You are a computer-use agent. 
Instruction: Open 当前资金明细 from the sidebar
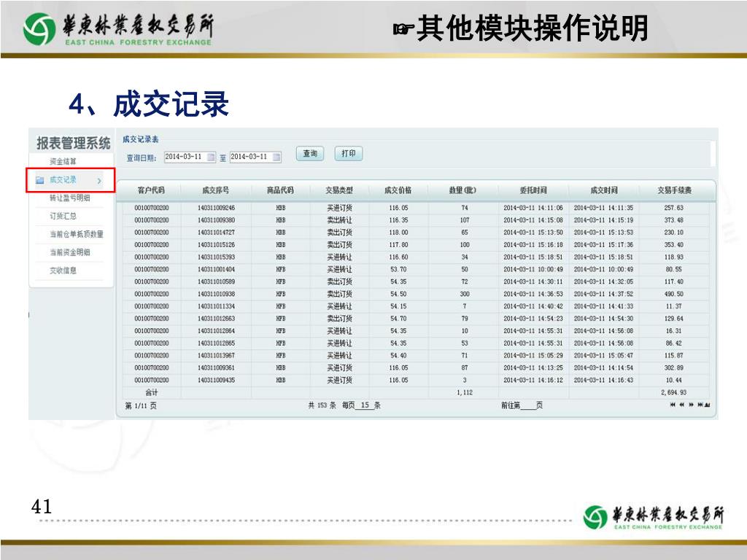coord(70,252)
